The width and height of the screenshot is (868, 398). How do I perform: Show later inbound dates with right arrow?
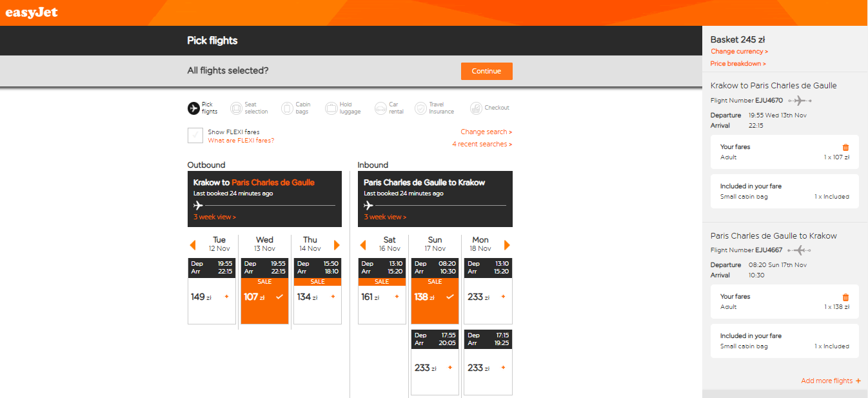click(508, 245)
